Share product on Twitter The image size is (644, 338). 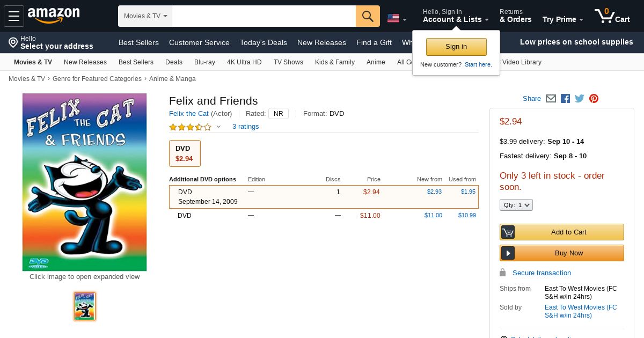click(580, 99)
